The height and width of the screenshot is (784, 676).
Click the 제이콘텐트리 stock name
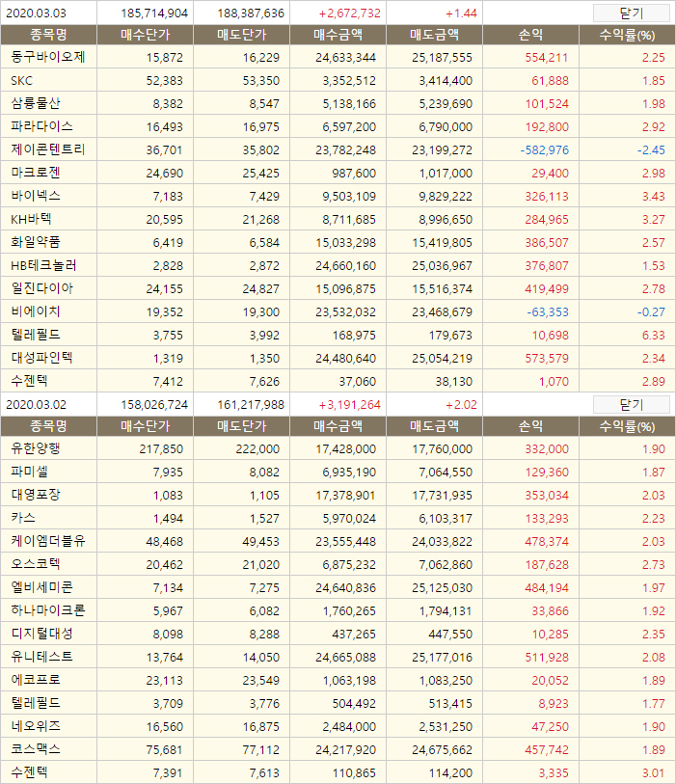[48, 149]
